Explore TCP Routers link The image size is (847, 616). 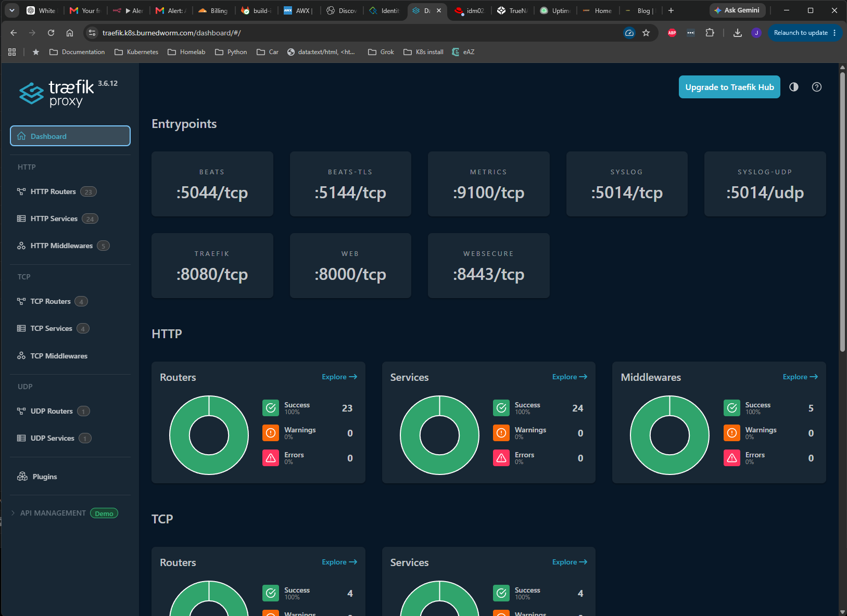(339, 562)
